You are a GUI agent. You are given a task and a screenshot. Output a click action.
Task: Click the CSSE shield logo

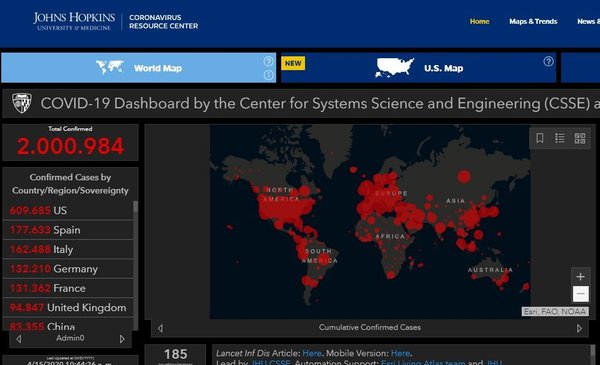(x=22, y=103)
